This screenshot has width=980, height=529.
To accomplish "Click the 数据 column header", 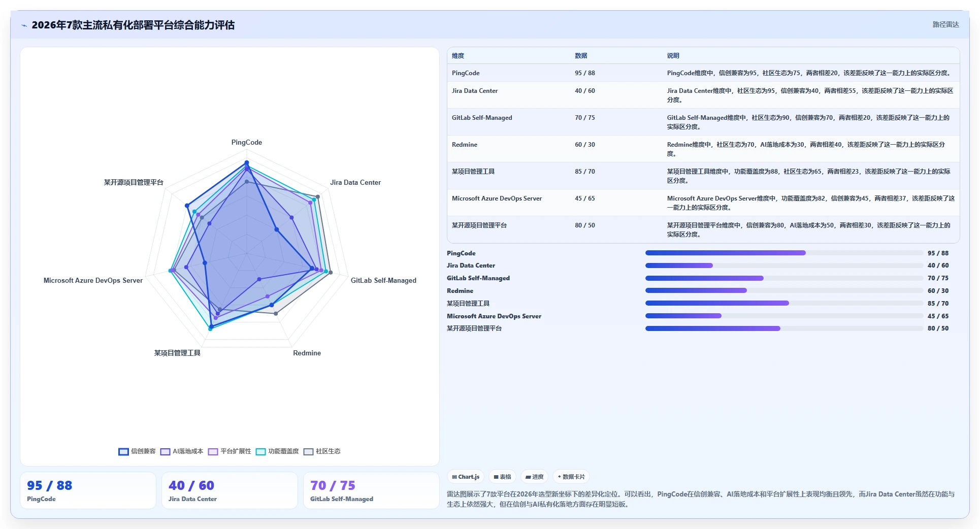I will click(581, 56).
